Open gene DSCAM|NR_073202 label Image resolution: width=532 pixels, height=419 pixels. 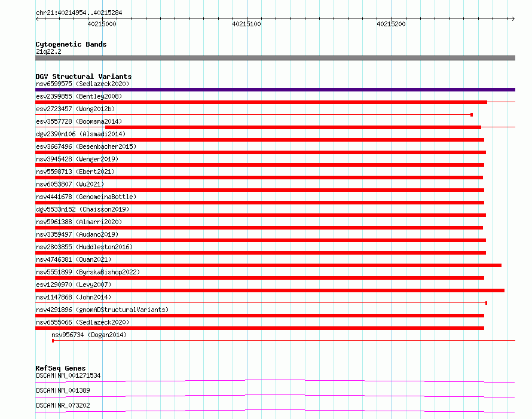tap(63, 405)
